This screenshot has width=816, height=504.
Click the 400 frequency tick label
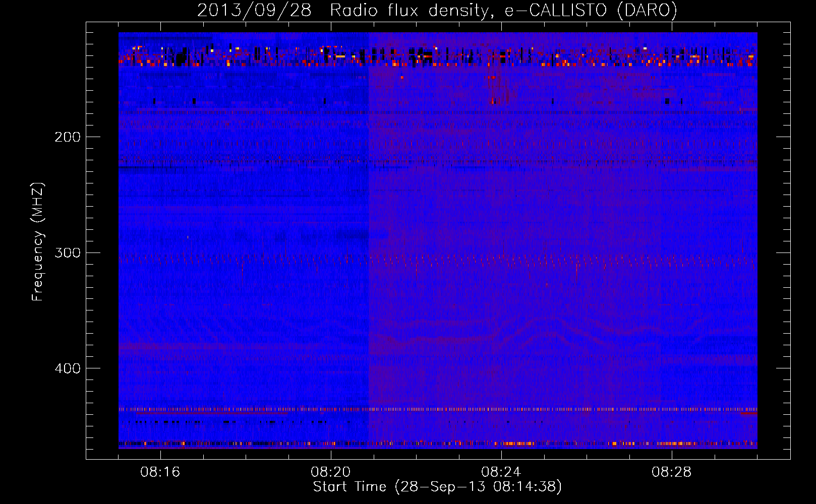point(68,368)
